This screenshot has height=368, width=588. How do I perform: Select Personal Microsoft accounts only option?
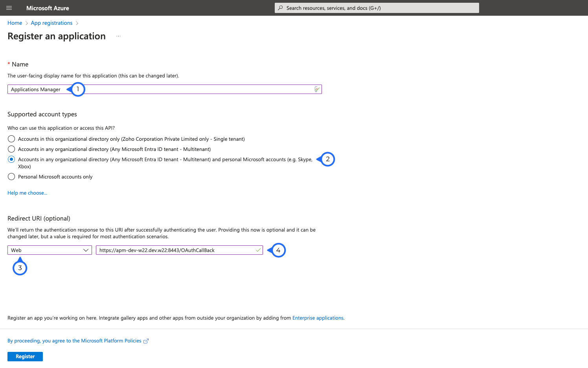coord(11,177)
